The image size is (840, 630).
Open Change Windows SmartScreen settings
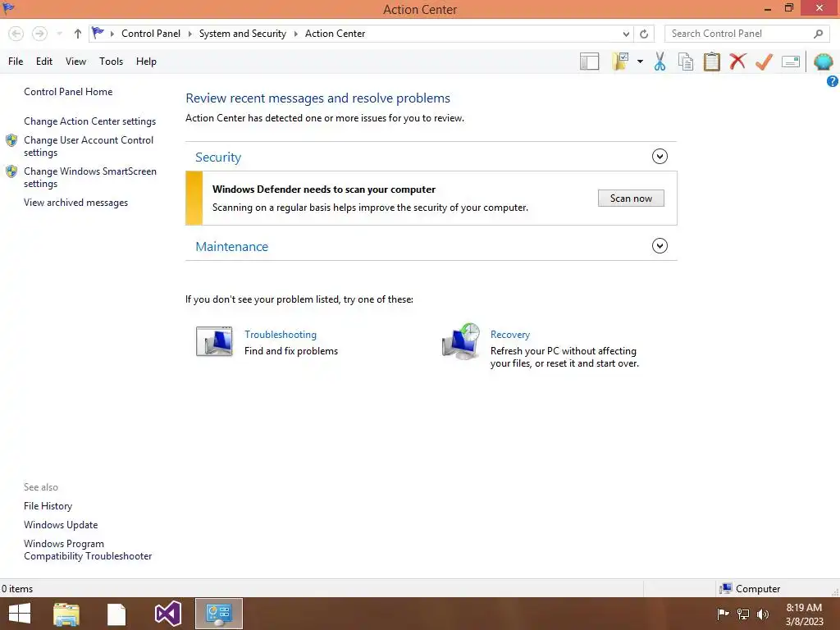[x=90, y=177]
